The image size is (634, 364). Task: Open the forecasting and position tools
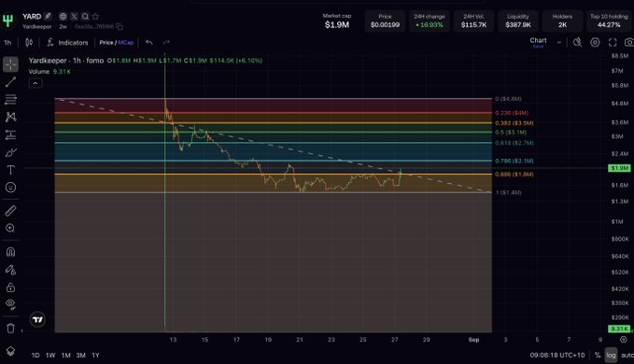pos(10,135)
